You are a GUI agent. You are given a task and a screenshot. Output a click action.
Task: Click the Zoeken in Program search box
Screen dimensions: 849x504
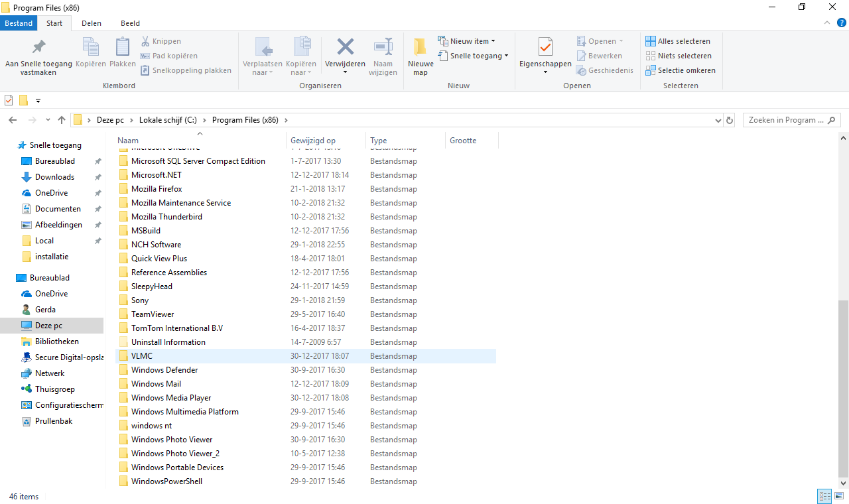[792, 120]
